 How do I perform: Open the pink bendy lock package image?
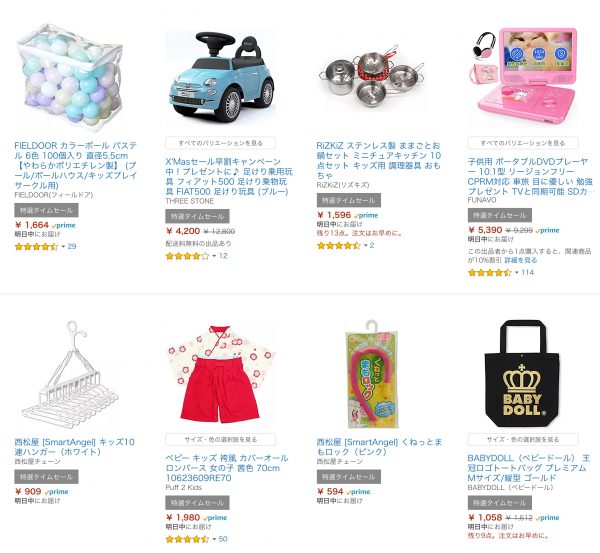tap(372, 374)
